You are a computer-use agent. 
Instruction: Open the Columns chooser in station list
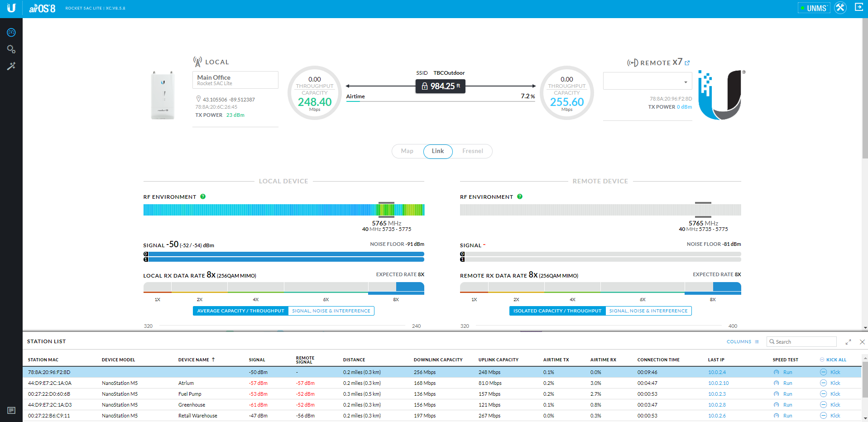click(743, 342)
